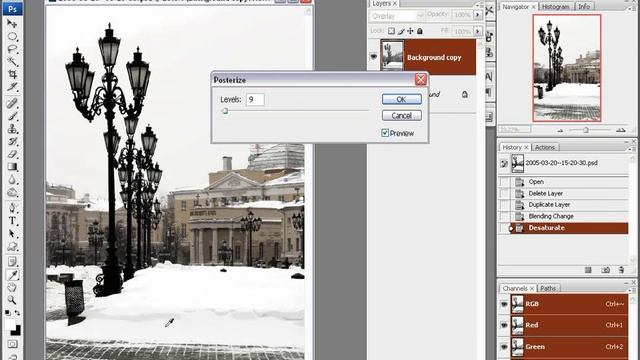Select the Type tool
This screenshot has height=360, width=640.
click(x=12, y=221)
